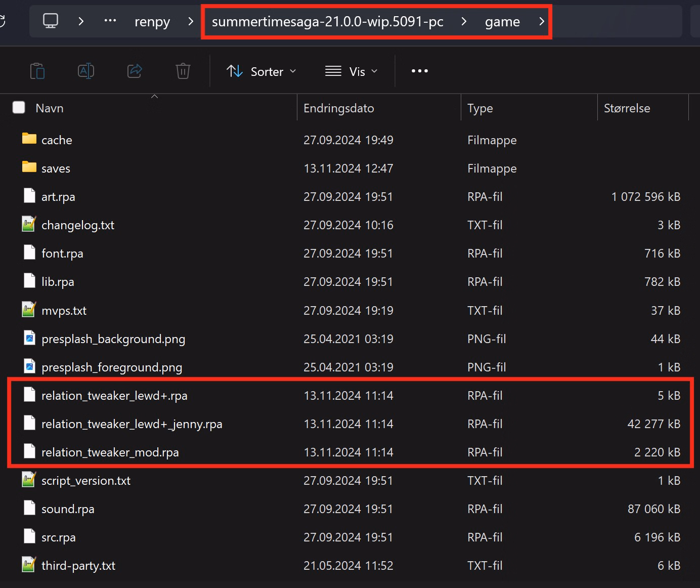Click the presplash_foreground.png image icon

[29, 366]
